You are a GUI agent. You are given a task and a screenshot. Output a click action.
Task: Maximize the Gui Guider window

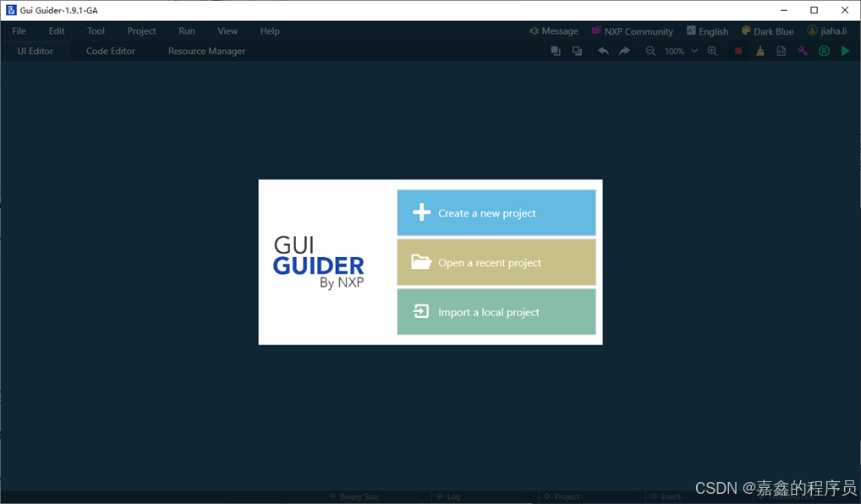click(814, 10)
